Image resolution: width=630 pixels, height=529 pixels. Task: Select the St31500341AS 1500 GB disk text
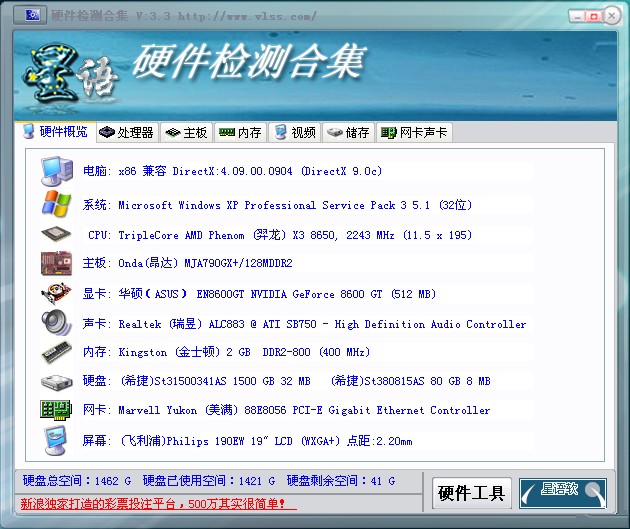click(216, 381)
